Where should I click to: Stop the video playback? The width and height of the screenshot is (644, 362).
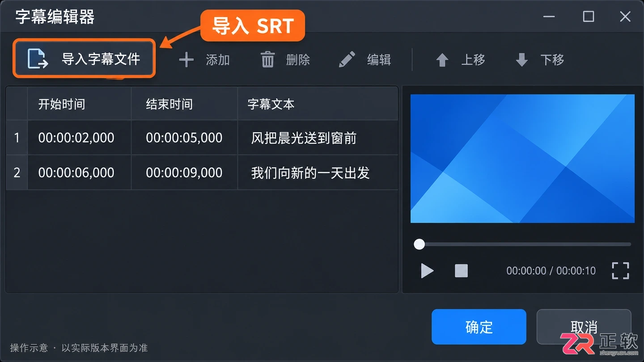pyautogui.click(x=461, y=271)
